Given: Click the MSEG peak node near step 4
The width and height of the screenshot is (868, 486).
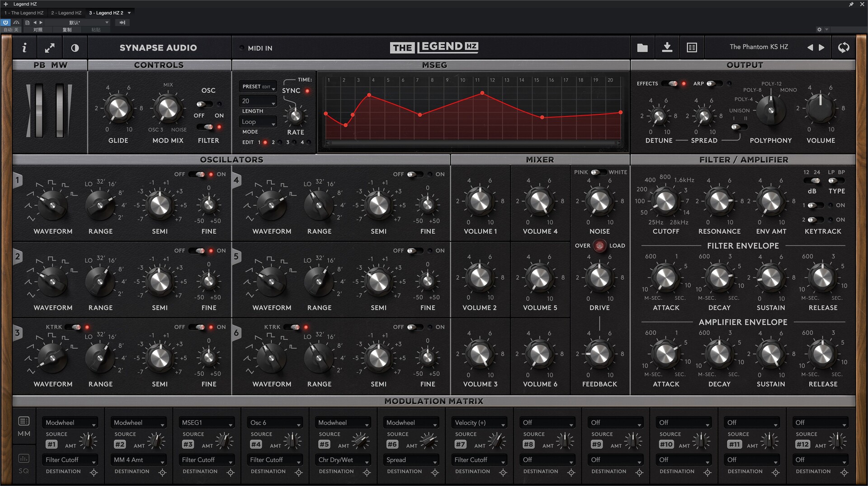Looking at the screenshot, I should 369,95.
